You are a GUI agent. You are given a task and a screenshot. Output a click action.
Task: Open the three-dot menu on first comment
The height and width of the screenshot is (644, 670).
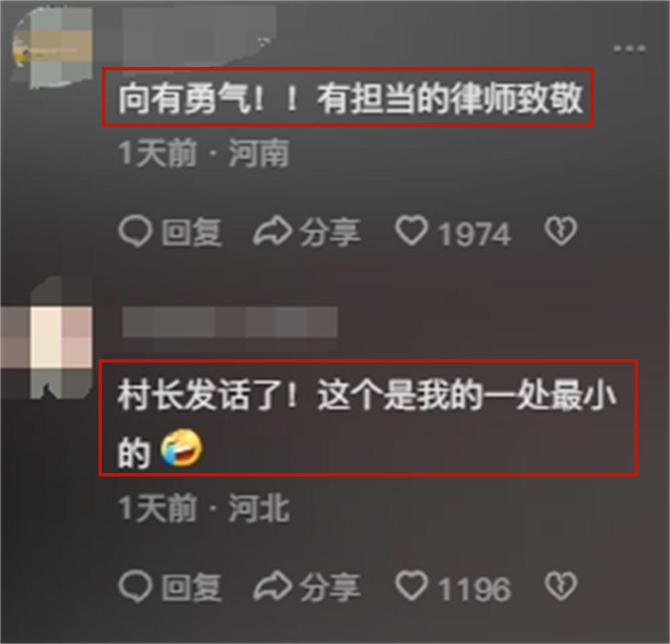[x=629, y=49]
